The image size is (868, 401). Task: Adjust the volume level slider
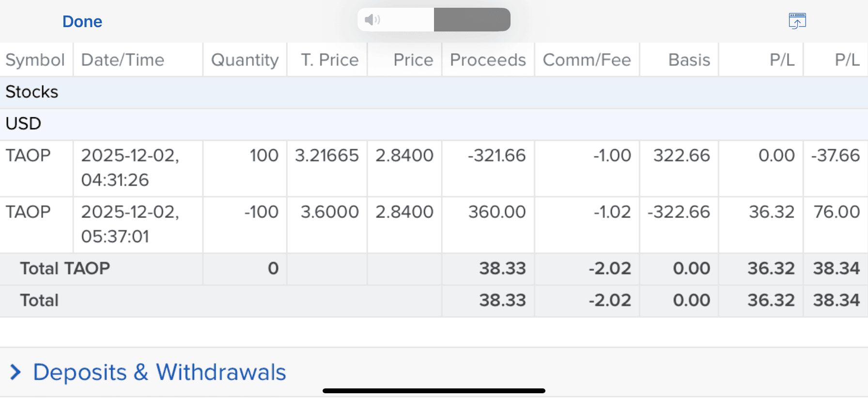pyautogui.click(x=434, y=20)
